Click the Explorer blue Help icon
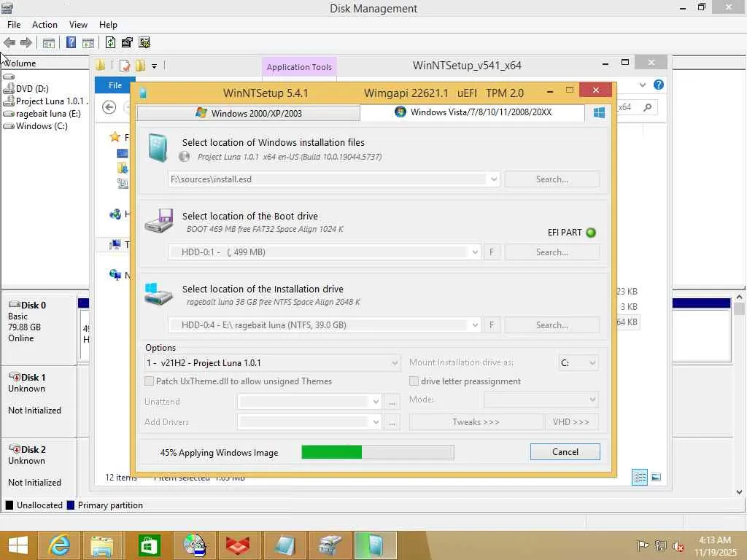Viewport: 747px width, 560px height. (x=659, y=85)
